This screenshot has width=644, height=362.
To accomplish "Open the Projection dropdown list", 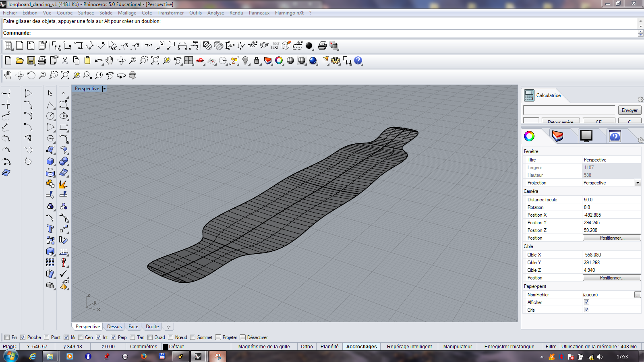I will click(x=637, y=183).
